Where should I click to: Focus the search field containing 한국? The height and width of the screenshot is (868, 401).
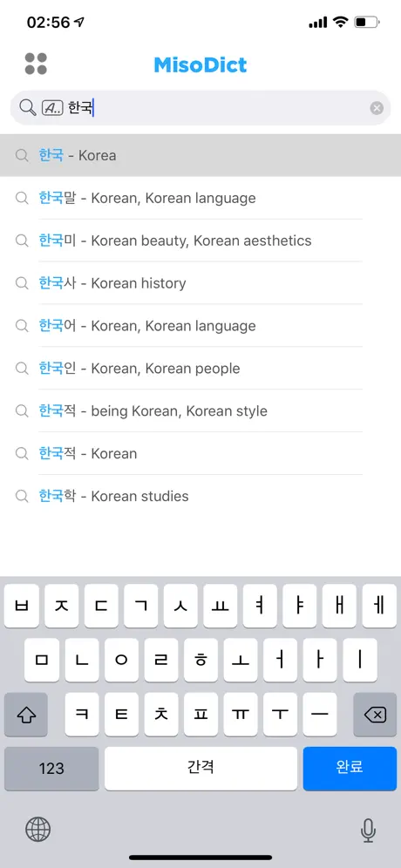200,107
